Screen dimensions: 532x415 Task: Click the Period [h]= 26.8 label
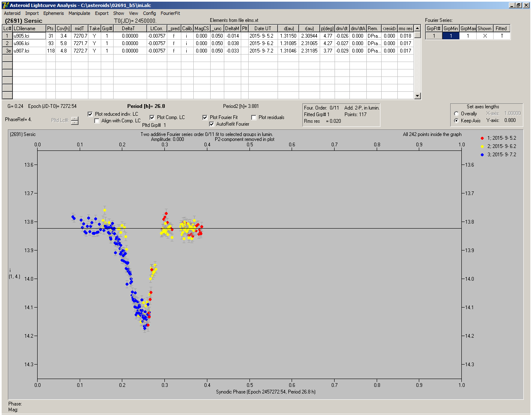click(x=146, y=106)
